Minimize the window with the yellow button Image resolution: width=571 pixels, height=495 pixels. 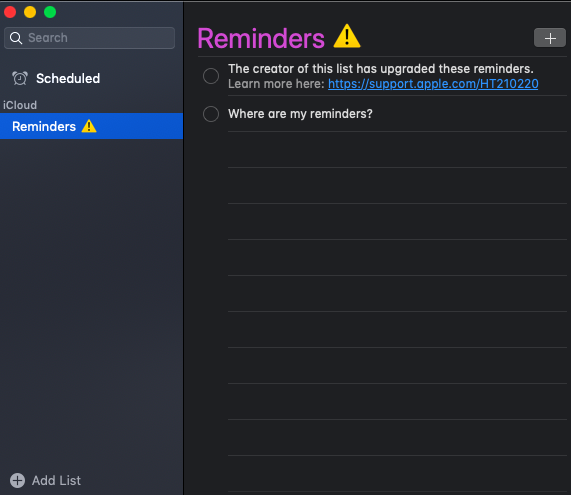30,12
